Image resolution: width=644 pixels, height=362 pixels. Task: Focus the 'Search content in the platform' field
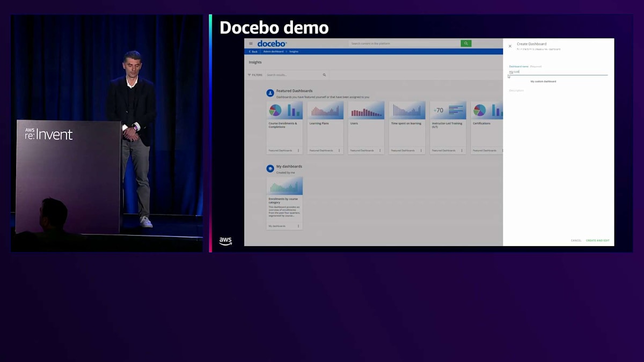pyautogui.click(x=404, y=43)
